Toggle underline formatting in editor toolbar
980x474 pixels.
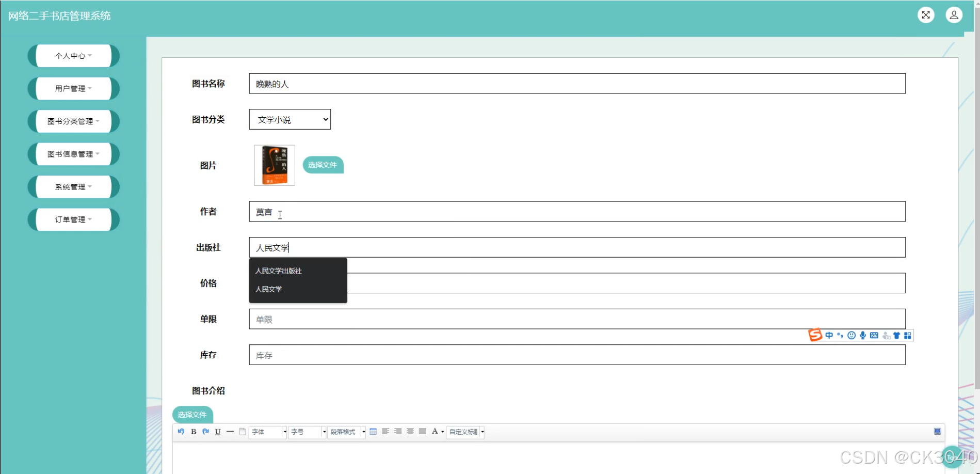tap(218, 432)
